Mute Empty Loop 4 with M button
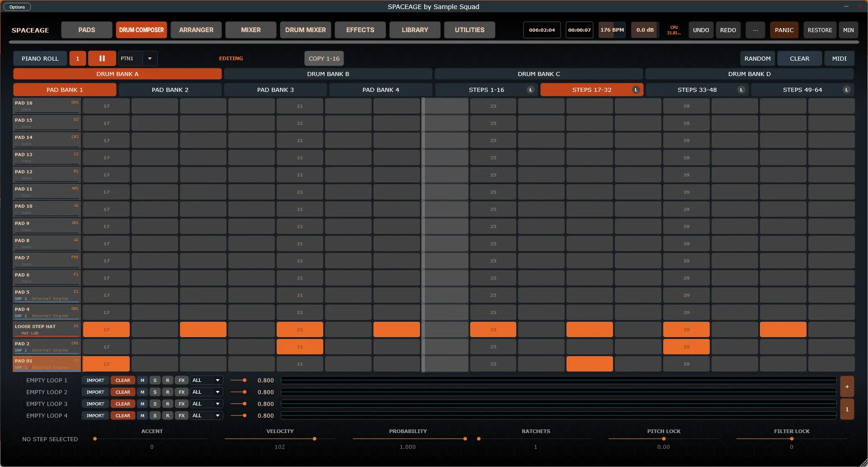 [142, 416]
